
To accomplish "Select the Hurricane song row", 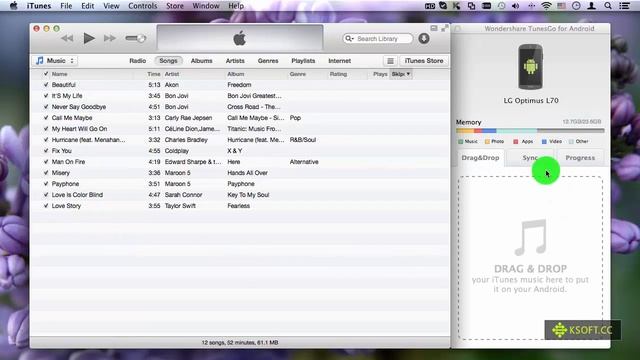I will pyautogui.click(x=240, y=140).
